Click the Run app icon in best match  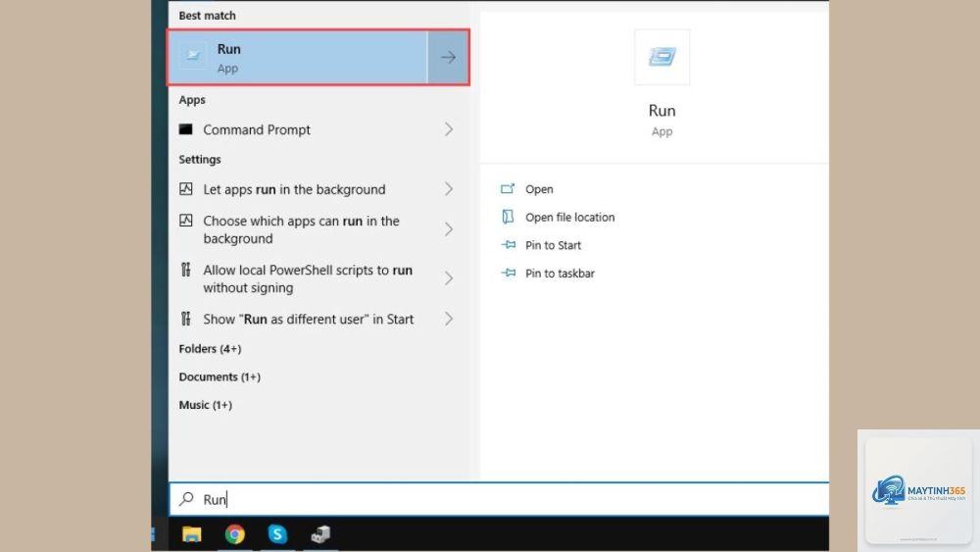193,56
